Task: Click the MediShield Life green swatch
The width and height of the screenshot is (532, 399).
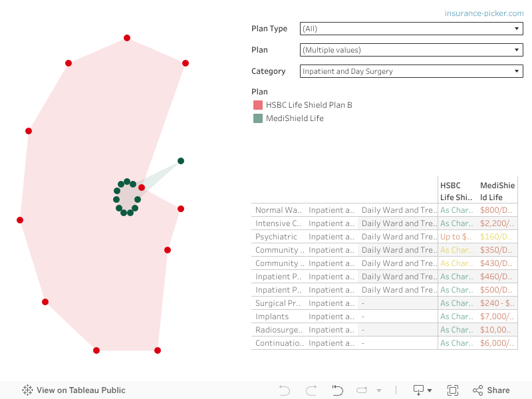Action: [258, 118]
